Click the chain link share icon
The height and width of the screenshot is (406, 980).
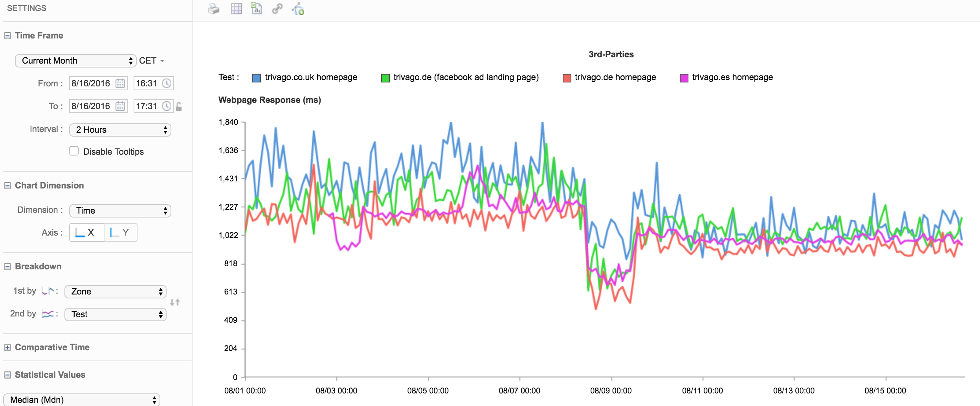(x=277, y=9)
